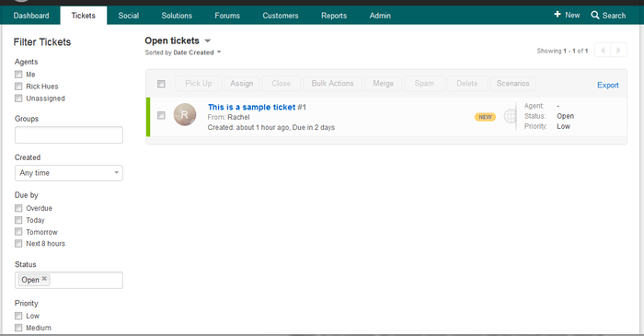The image size is (644, 336).
Task: Click the Close tickets button
Action: 281,84
